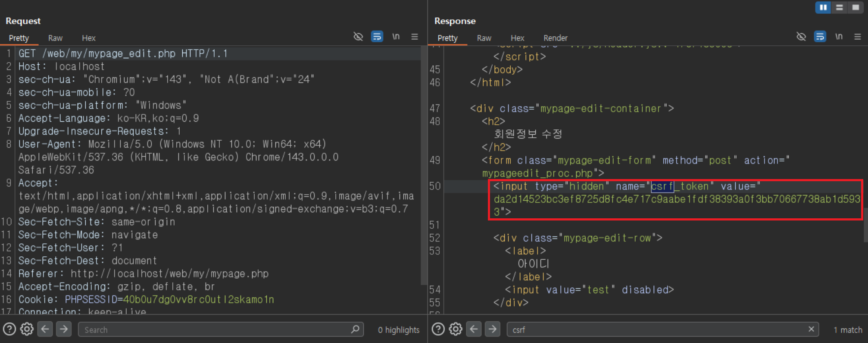
Task: Toggle word wrap in Request panel
Action: [x=377, y=37]
